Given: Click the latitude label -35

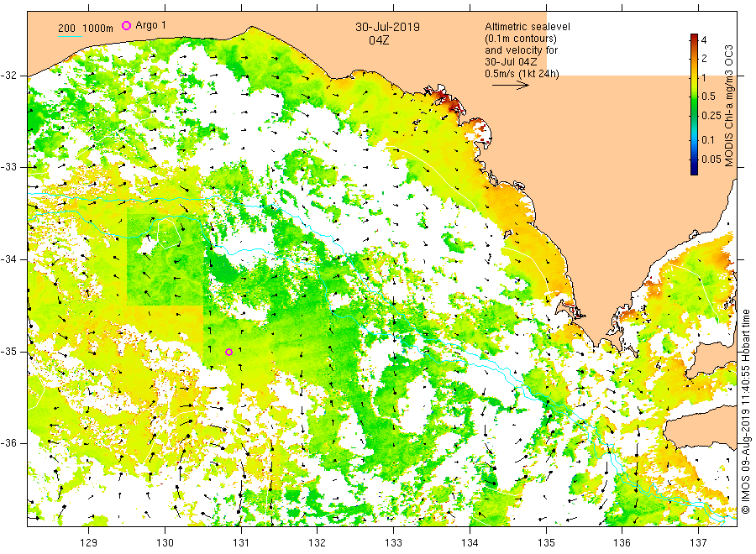Looking at the screenshot, I should pos(8,352).
